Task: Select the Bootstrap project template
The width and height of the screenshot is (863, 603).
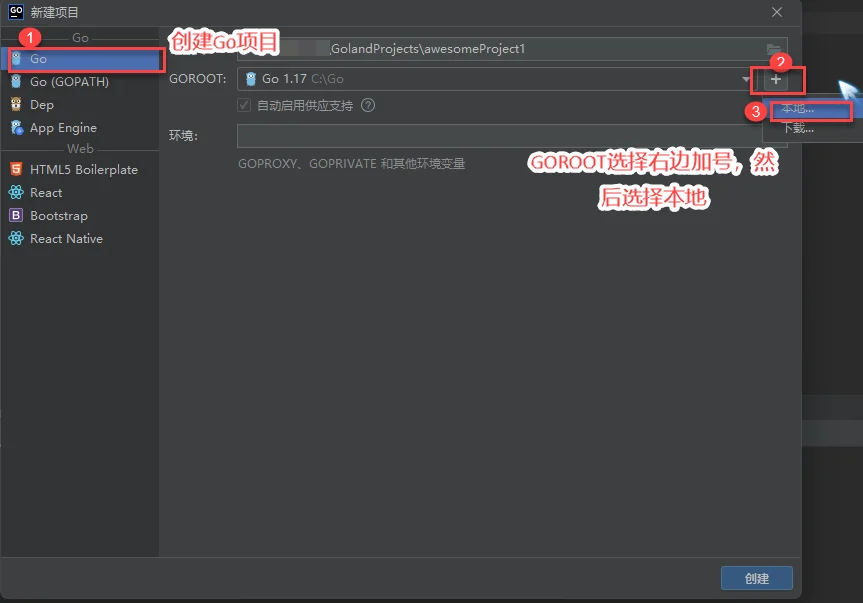Action: [80, 216]
